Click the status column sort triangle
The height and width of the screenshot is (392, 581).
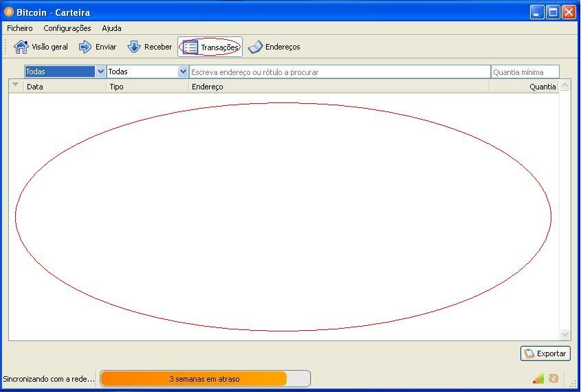pyautogui.click(x=16, y=85)
